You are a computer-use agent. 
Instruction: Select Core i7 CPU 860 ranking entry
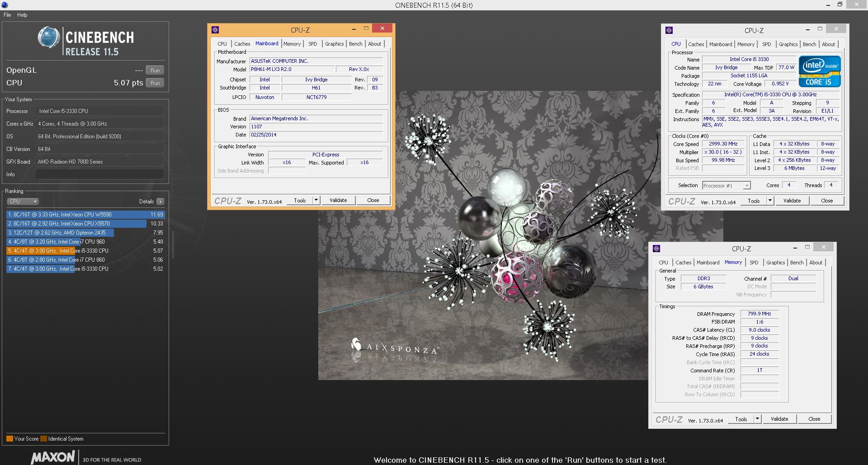pyautogui.click(x=85, y=260)
